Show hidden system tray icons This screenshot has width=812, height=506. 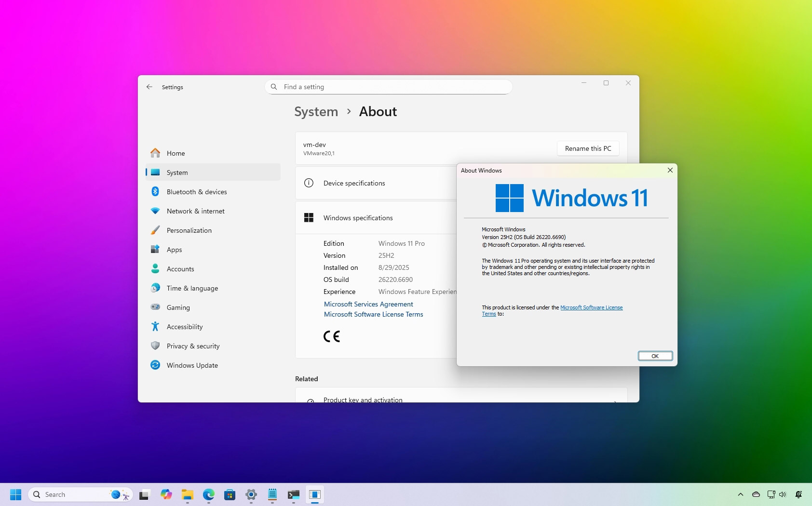coord(741,494)
